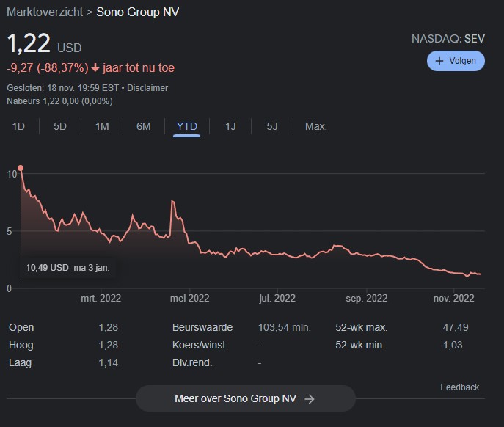The height and width of the screenshot is (427, 504).
Task: Click the Open label in stats table
Action: (21, 327)
